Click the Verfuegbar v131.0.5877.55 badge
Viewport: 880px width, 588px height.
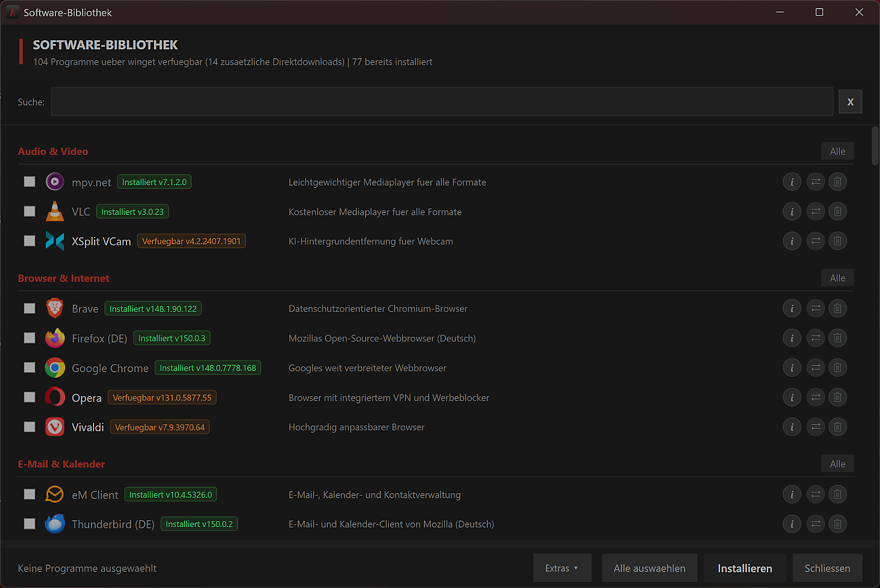click(x=162, y=397)
